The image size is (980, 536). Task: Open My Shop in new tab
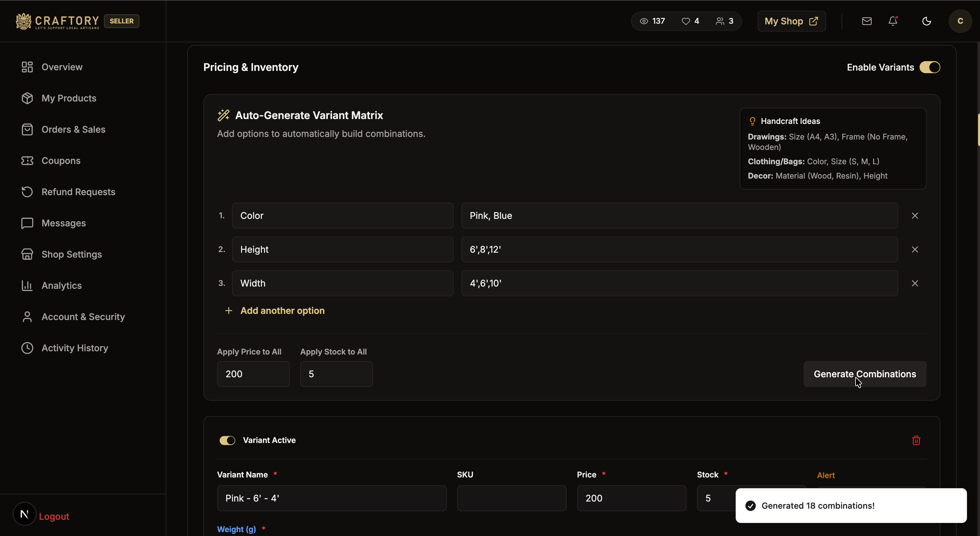[x=791, y=21]
